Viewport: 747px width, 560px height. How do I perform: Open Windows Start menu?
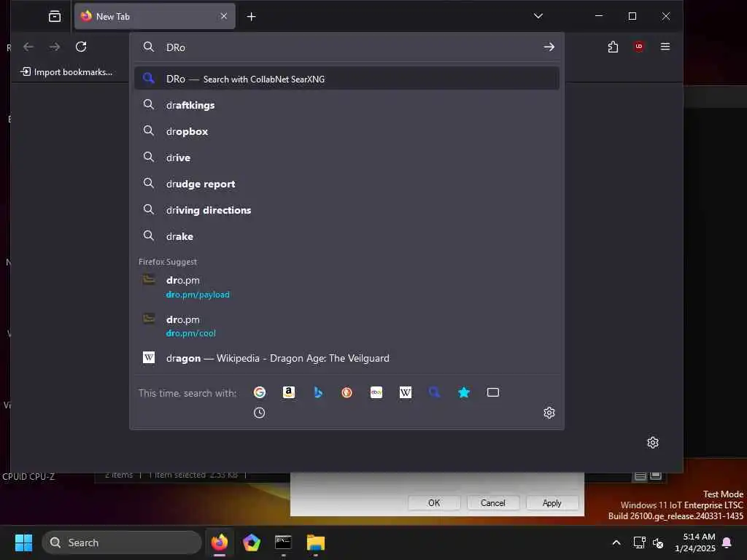tap(24, 542)
